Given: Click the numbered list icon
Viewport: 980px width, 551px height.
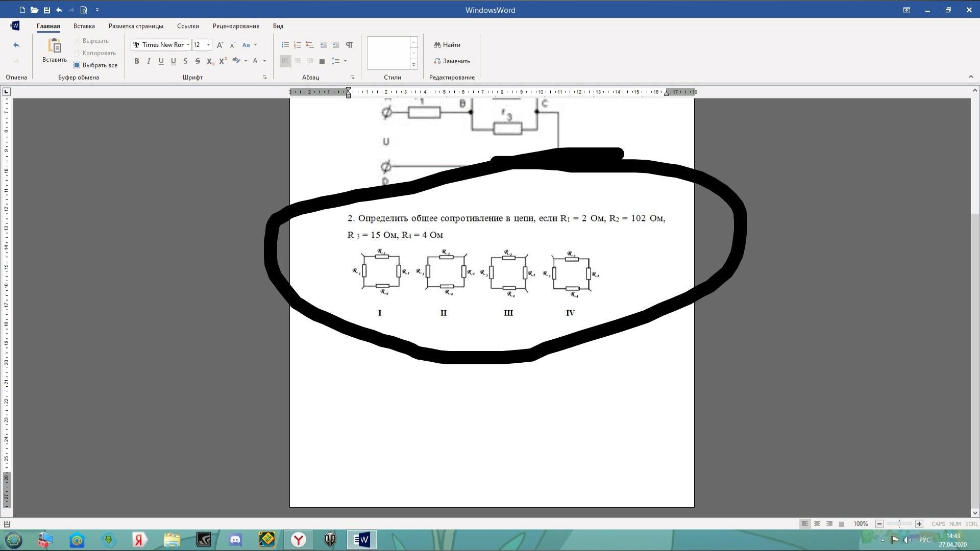Looking at the screenshot, I should 298,45.
